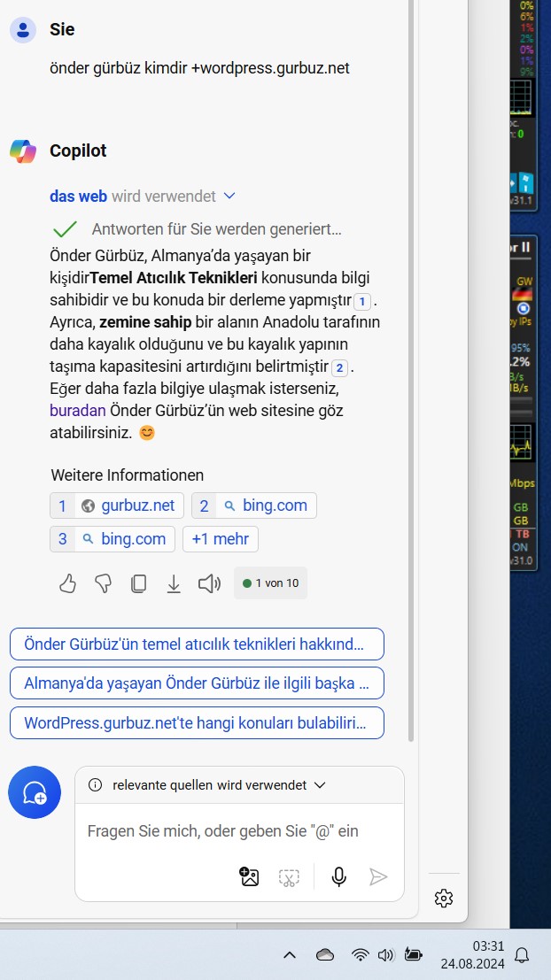The width and height of the screenshot is (551, 980).
Task: Focus the 'Fragen Sie mich' input field
Action: pos(239,831)
